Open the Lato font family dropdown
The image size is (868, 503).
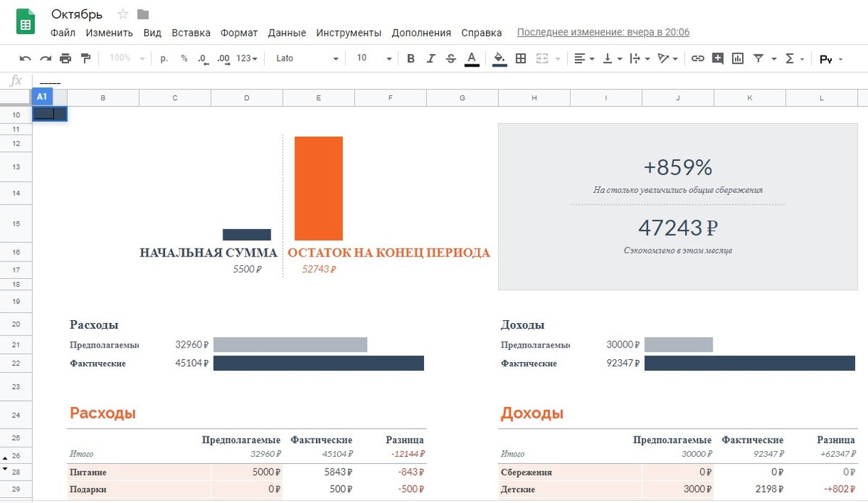tap(307, 59)
